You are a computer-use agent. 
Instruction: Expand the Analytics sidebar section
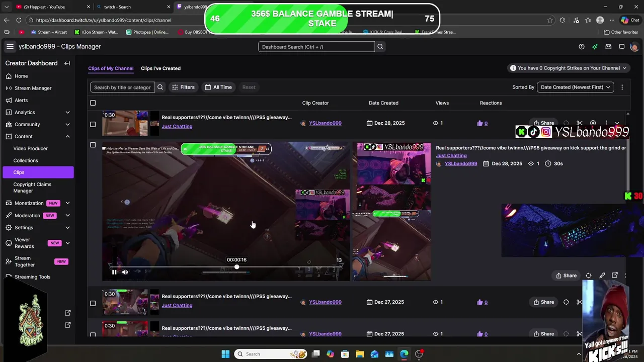point(67,112)
